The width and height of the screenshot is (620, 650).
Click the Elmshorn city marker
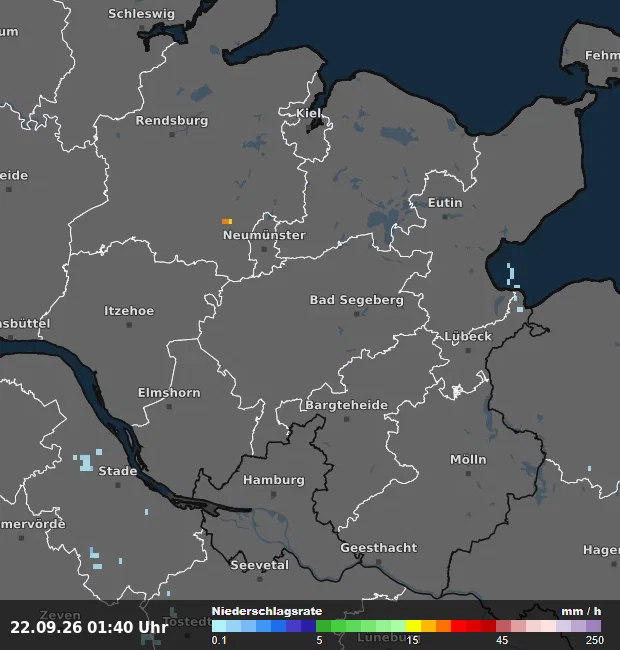(169, 407)
